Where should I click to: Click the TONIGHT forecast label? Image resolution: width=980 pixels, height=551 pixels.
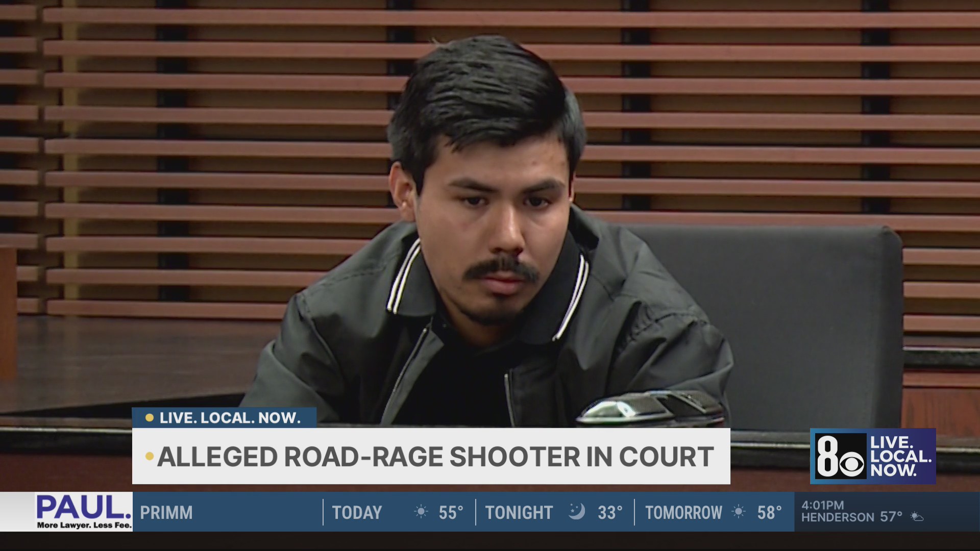(519, 512)
